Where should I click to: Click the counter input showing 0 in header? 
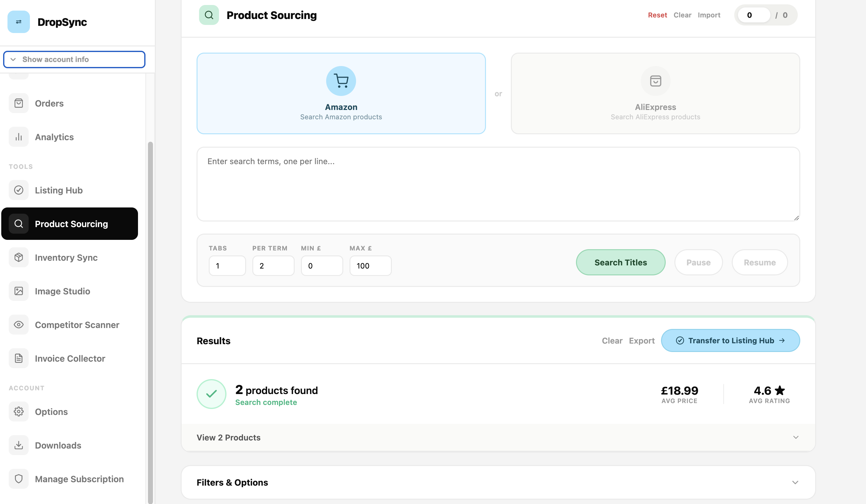754,15
